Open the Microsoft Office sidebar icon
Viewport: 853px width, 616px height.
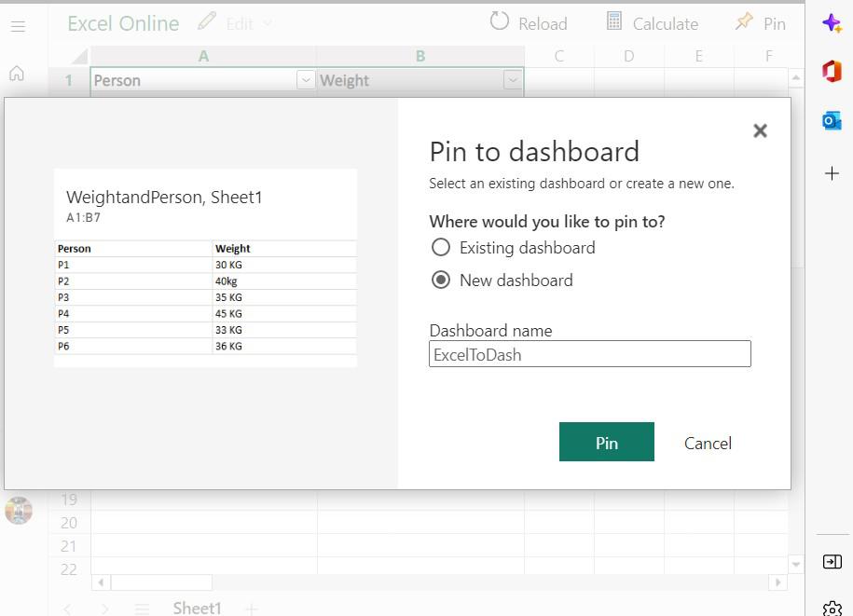(x=832, y=71)
